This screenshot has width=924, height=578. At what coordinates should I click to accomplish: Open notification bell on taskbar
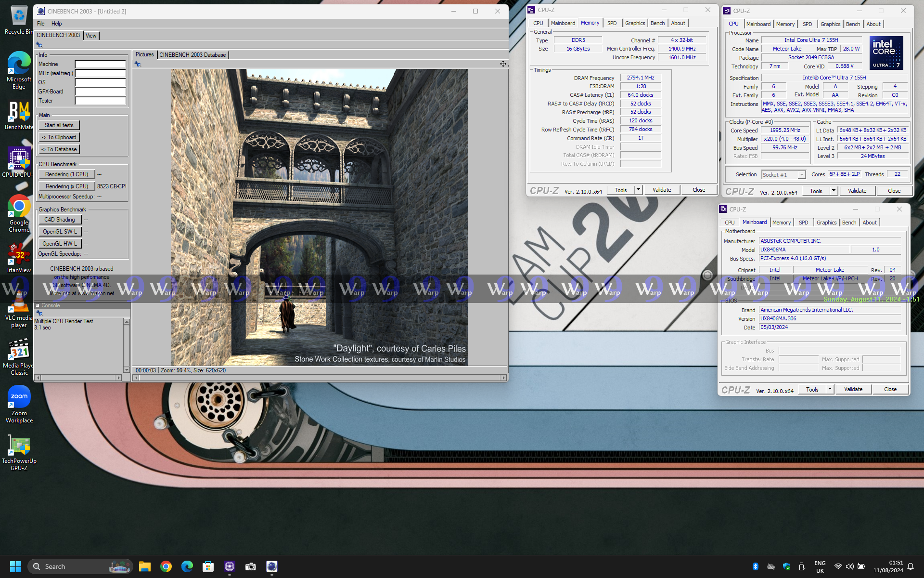[x=911, y=566]
